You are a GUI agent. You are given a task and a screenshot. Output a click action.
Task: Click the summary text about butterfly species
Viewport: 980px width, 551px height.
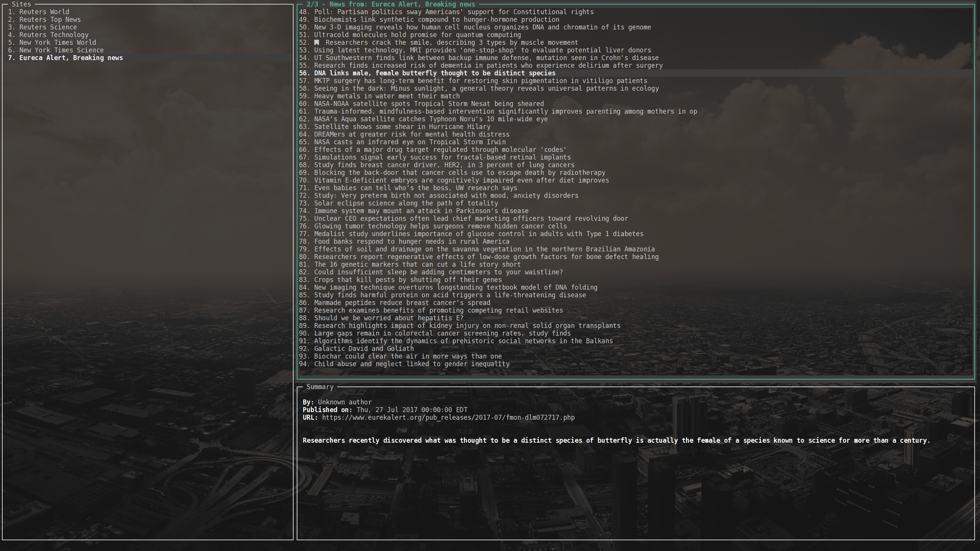616,440
